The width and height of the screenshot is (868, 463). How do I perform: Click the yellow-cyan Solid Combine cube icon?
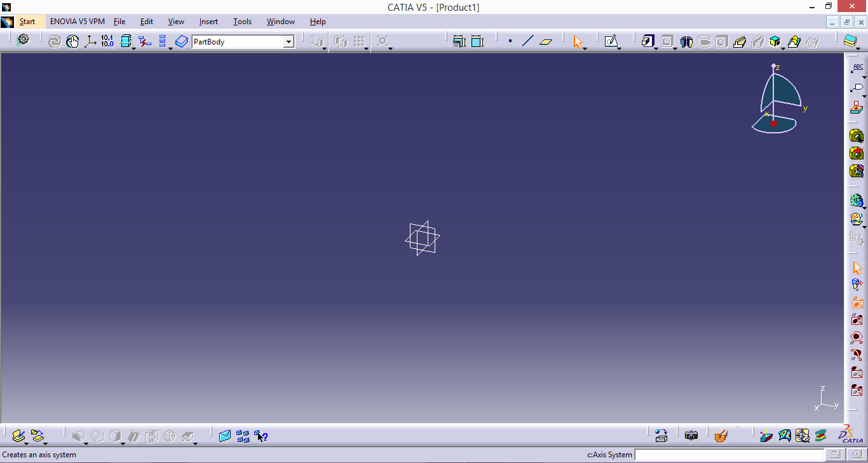(775, 41)
